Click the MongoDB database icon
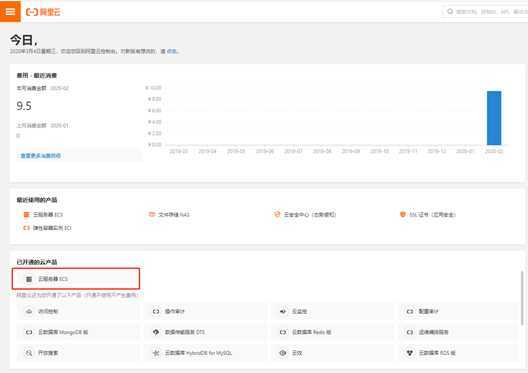528x373 pixels. (x=29, y=332)
